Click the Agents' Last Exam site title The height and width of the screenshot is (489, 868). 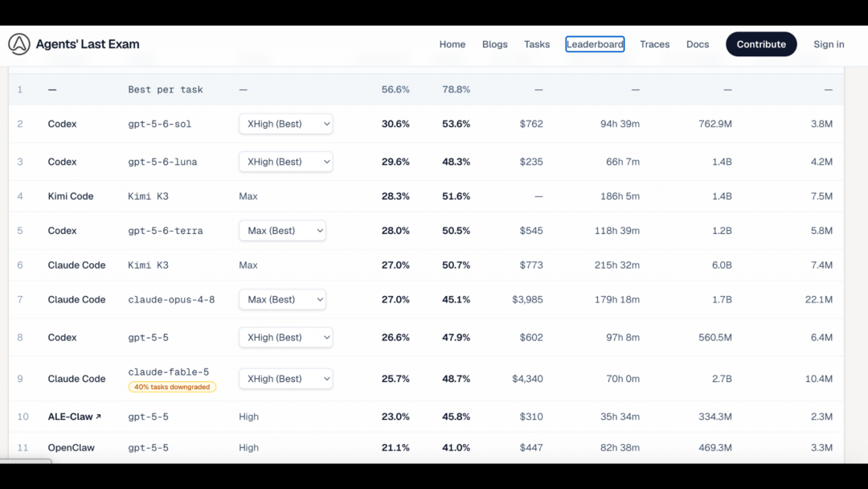(x=88, y=44)
